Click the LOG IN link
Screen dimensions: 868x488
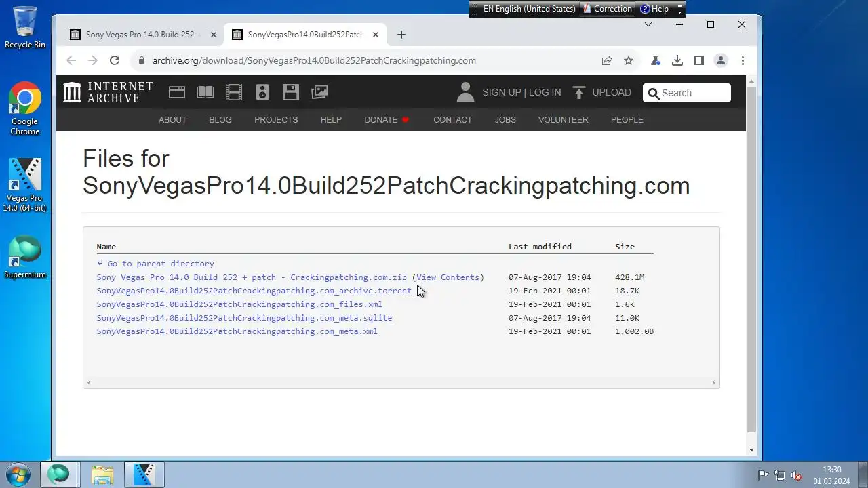545,92
